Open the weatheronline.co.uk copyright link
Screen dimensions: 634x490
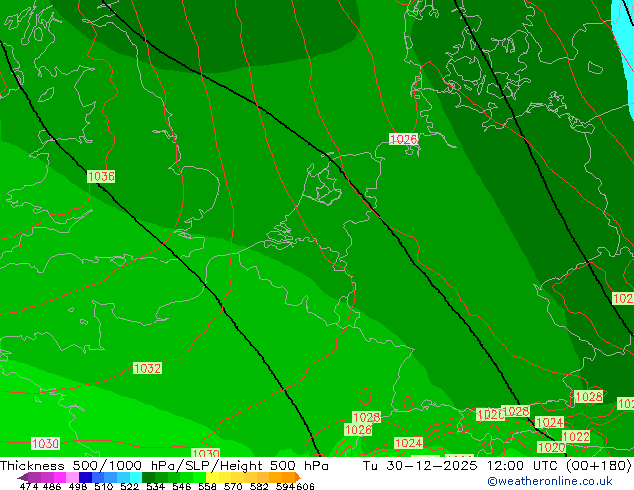point(550,481)
